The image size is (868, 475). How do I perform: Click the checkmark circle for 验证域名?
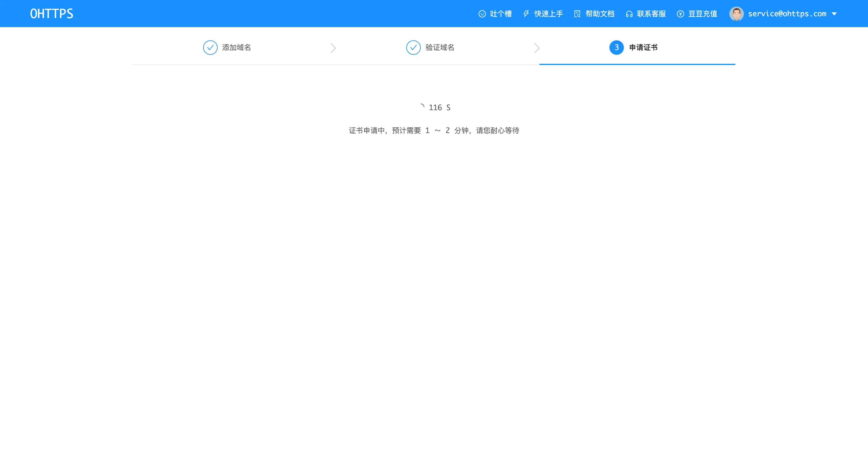[413, 48]
